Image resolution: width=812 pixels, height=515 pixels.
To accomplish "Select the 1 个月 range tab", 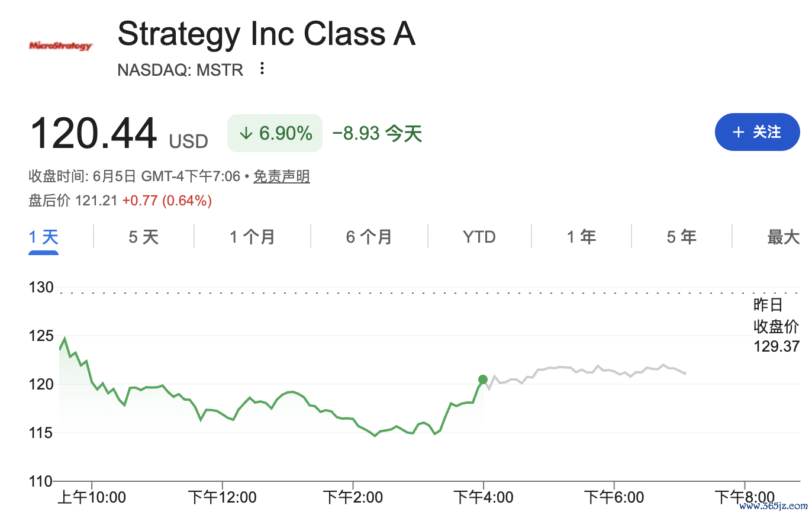I will tap(252, 237).
